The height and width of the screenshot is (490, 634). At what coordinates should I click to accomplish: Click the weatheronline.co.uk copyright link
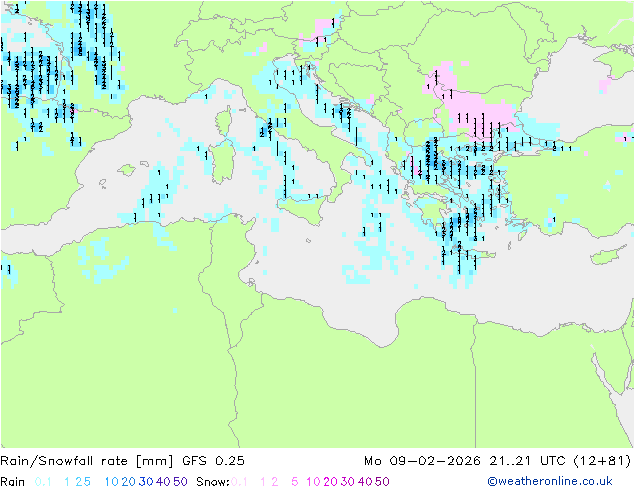(x=550, y=481)
